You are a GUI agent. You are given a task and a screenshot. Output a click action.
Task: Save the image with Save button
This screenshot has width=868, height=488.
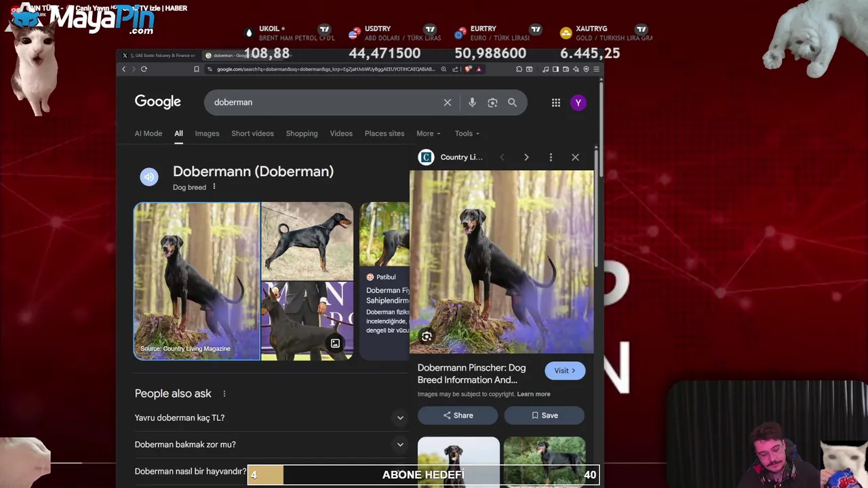pos(544,415)
